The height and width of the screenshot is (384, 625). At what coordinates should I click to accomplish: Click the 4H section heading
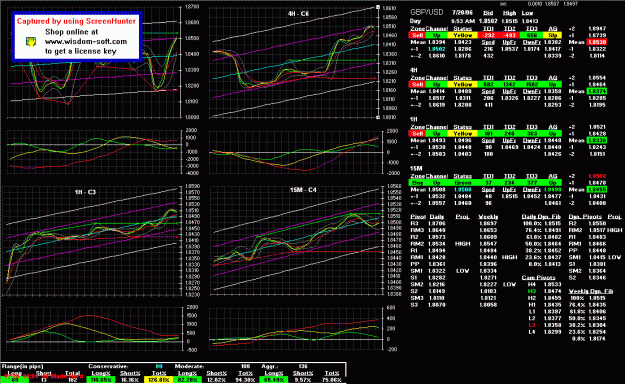point(414,70)
